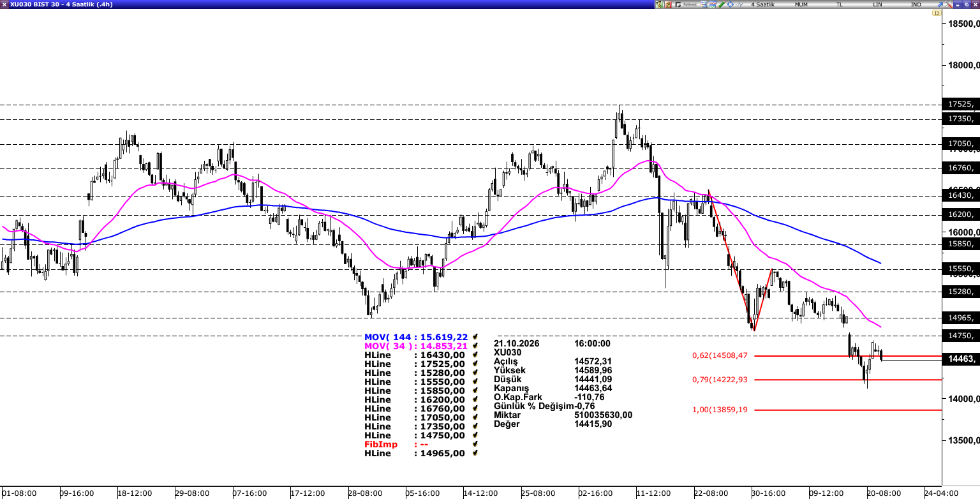Click the Miktar value 510035630,00
This screenshot has height=499, width=980.
604,415
